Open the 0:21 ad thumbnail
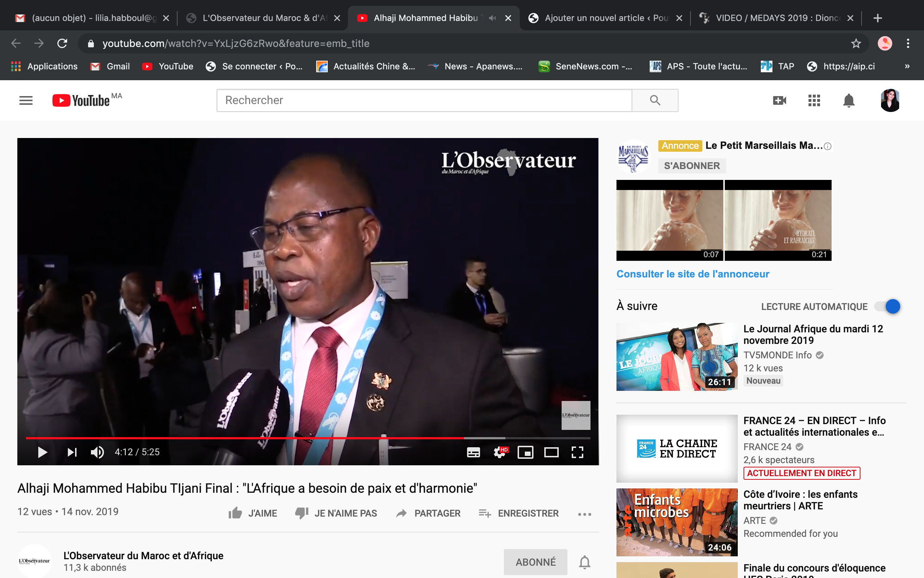The image size is (924, 578). (778, 220)
